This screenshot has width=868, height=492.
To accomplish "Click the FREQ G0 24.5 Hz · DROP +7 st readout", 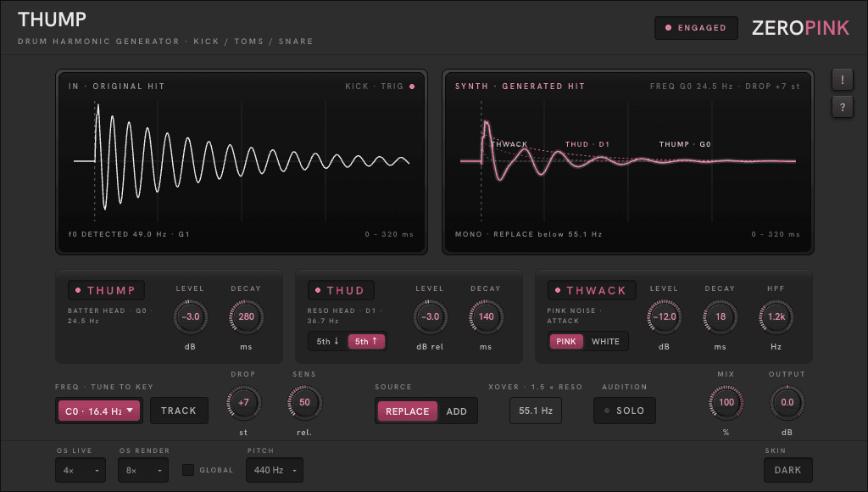I will (x=725, y=87).
